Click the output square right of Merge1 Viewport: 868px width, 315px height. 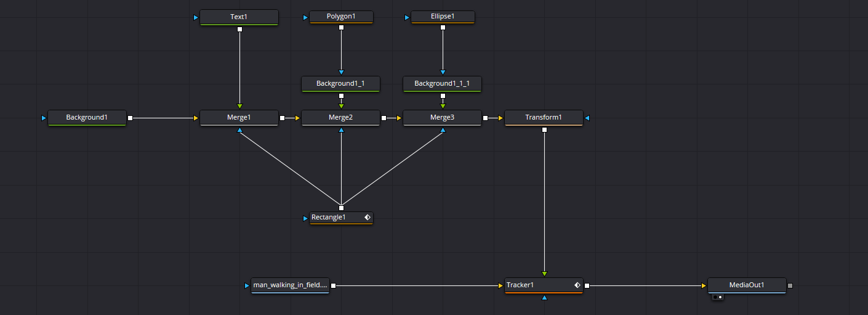point(282,117)
